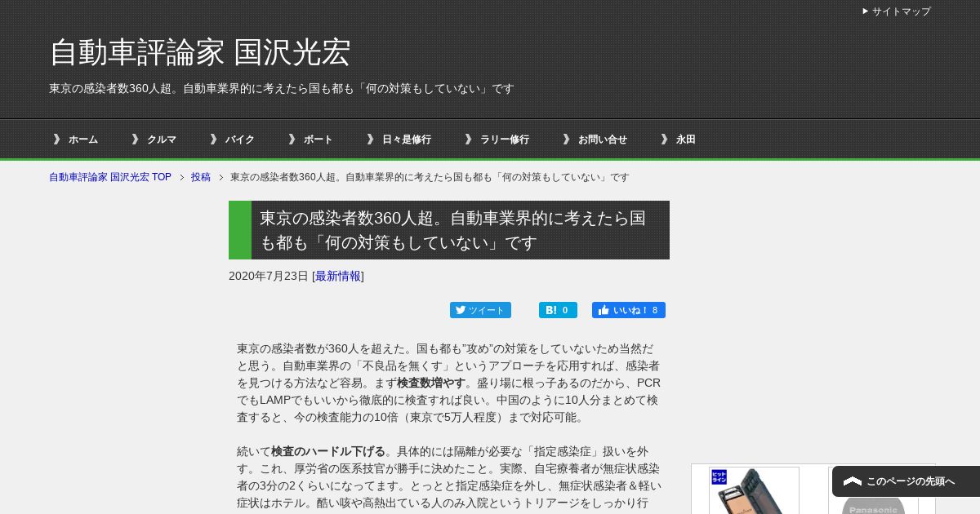Click the header tagline 東京の感染者数360人超
Screen dimensions: 980x514
(x=282, y=88)
